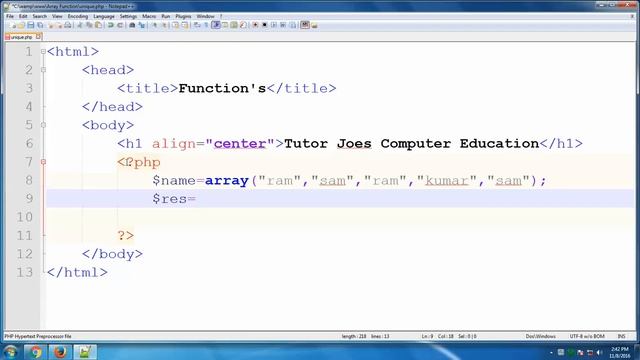Screen dimensions: 640x360
Task: Open the Plugins menu
Action: pos(183,16)
